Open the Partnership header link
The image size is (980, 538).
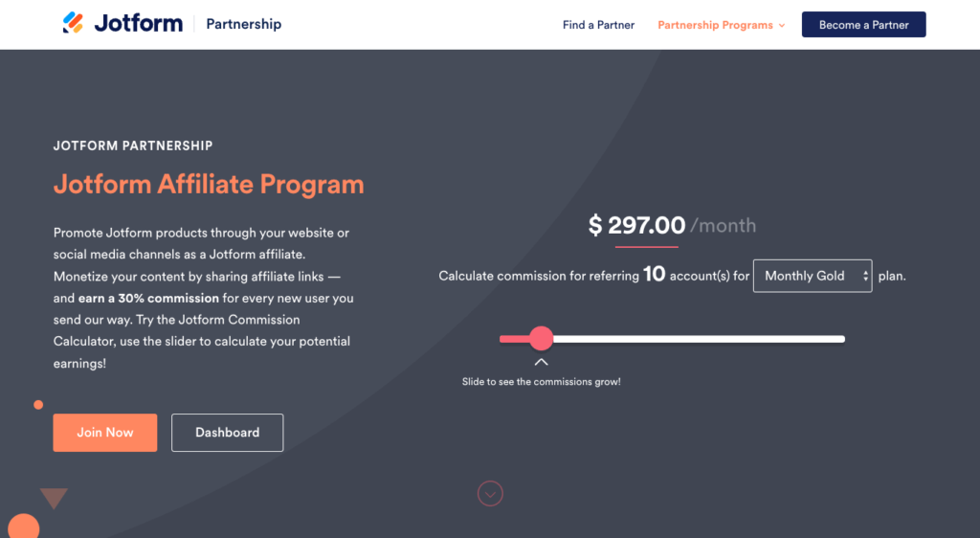[x=244, y=24]
